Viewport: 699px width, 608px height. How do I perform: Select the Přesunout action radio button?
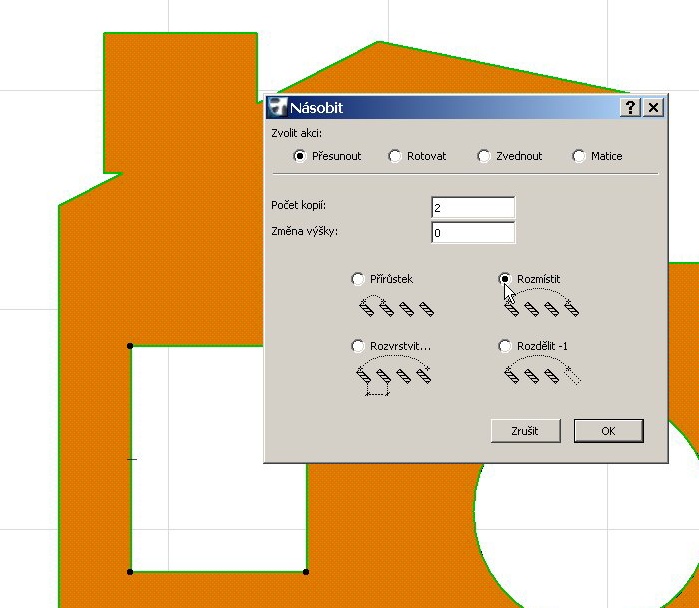[300, 156]
